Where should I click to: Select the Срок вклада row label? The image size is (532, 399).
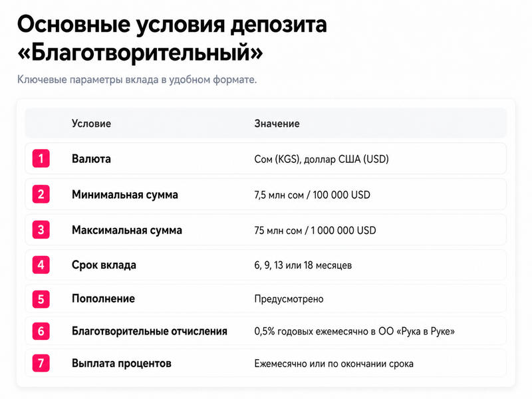pos(104,265)
